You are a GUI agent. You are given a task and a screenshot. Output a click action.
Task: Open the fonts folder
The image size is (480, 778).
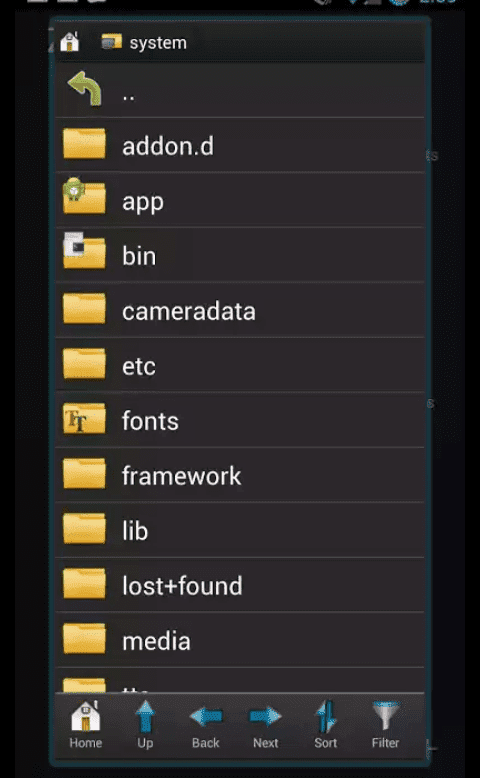[240, 421]
